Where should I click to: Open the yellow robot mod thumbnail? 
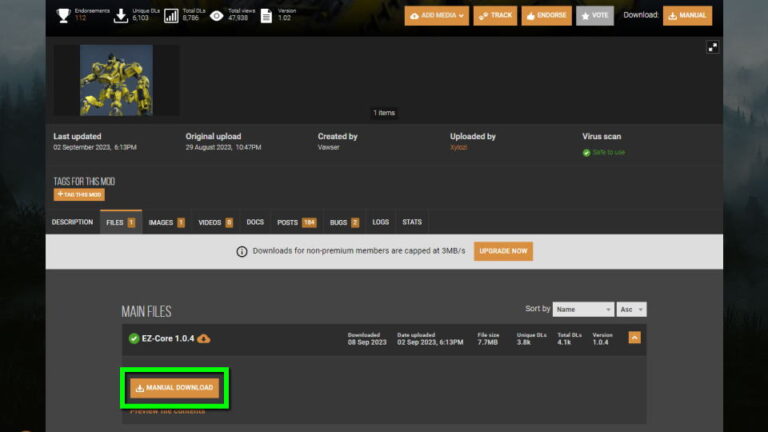(x=117, y=80)
